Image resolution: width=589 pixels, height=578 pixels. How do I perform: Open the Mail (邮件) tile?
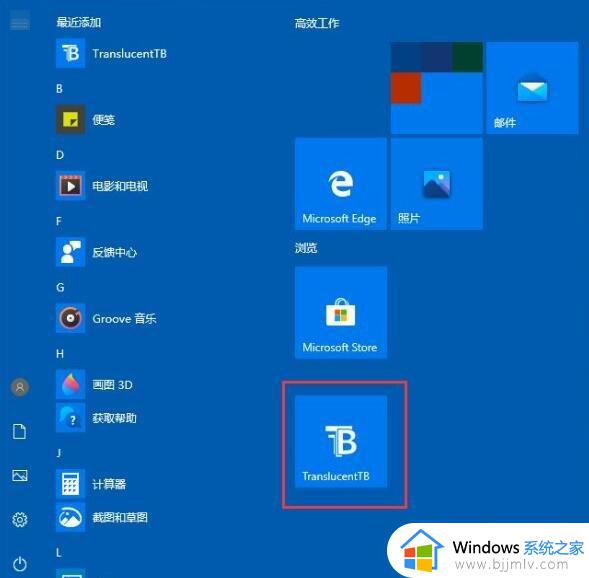tap(532, 88)
